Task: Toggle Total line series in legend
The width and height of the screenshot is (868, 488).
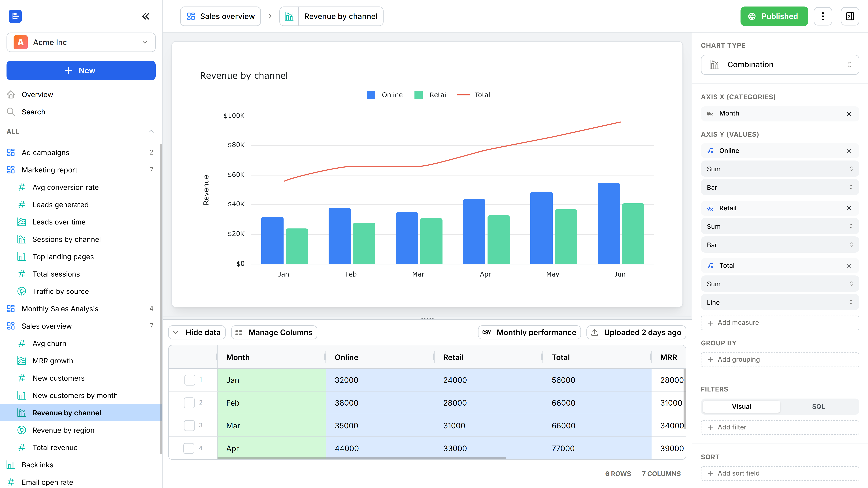Action: [x=473, y=95]
